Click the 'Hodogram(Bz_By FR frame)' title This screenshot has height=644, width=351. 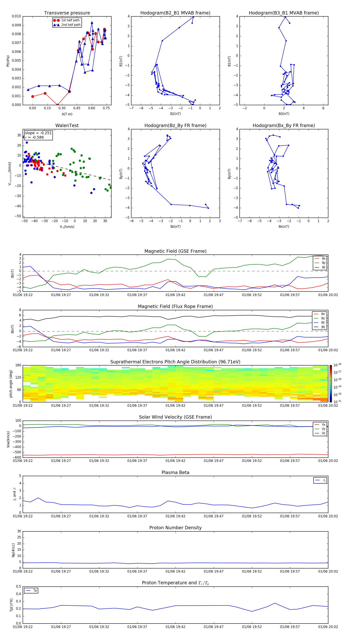point(175,125)
